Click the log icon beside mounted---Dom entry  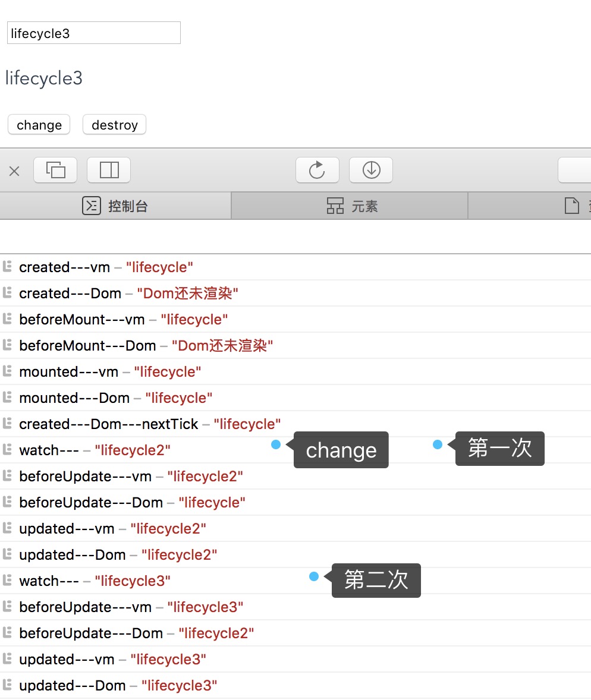(8, 398)
